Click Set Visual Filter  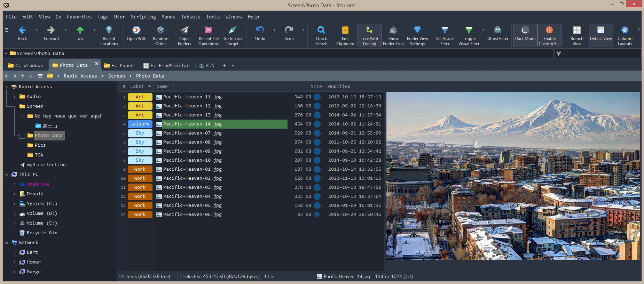pos(445,35)
